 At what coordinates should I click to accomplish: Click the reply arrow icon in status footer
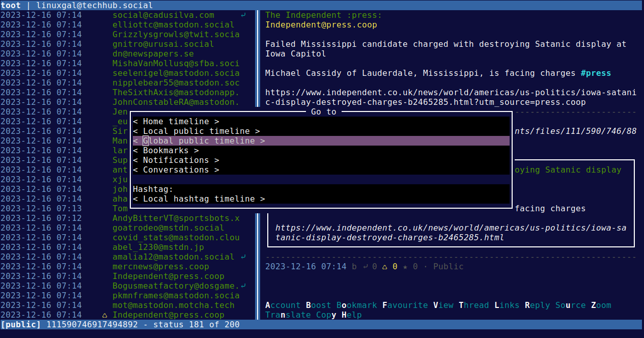[365, 266]
